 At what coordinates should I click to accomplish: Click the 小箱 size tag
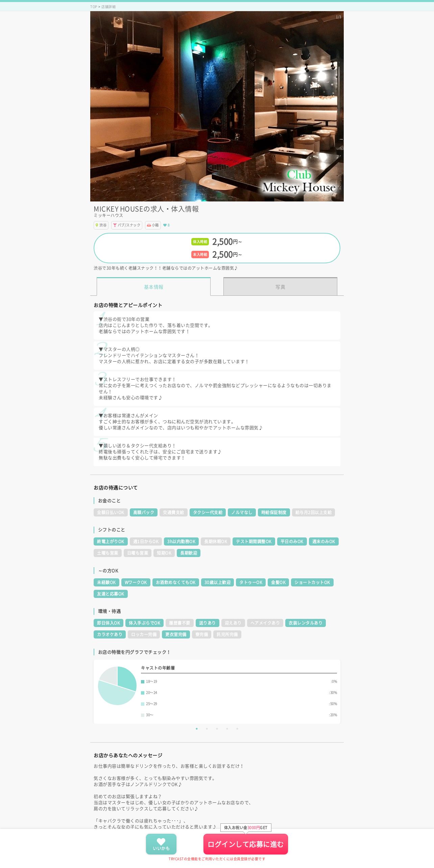(153, 225)
